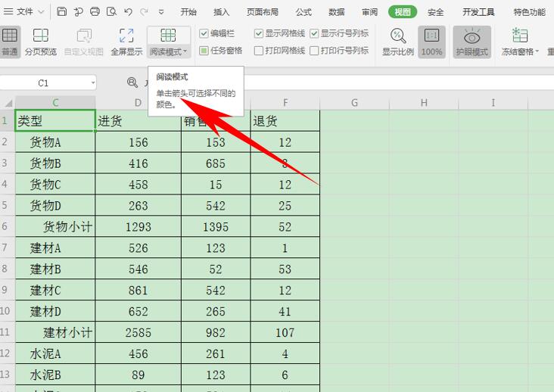Select 普通 normal view
554x392 pixels.
pos(10,42)
